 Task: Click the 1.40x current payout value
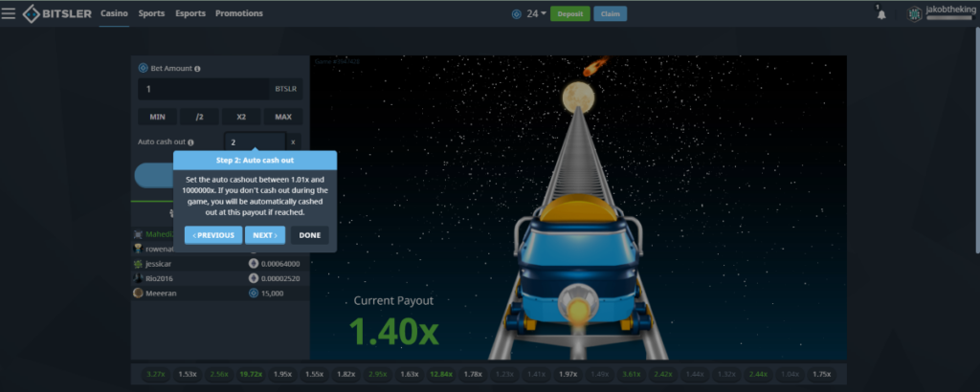click(393, 331)
